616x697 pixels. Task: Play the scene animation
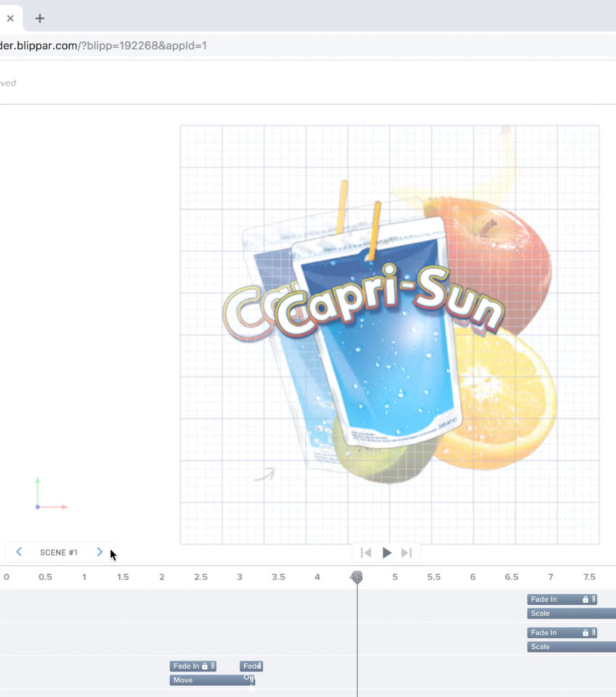click(x=387, y=553)
